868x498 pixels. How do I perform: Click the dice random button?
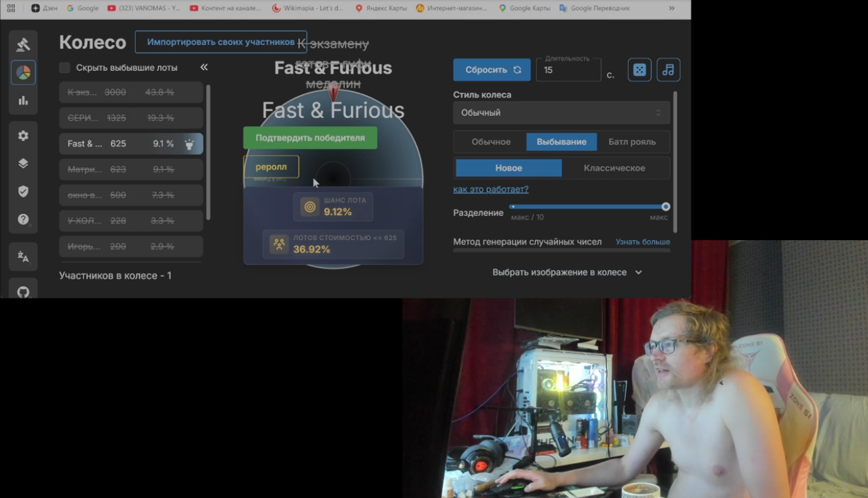tap(640, 70)
